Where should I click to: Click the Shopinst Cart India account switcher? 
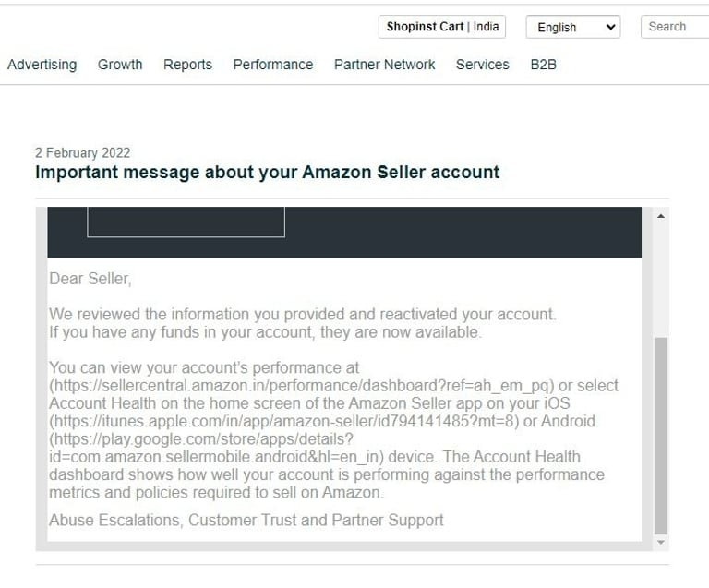coord(442,27)
